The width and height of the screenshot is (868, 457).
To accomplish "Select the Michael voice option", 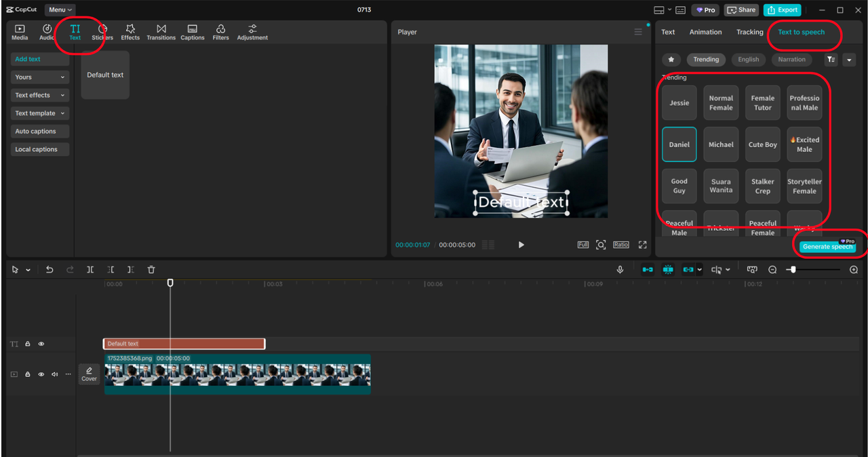I will pos(721,144).
